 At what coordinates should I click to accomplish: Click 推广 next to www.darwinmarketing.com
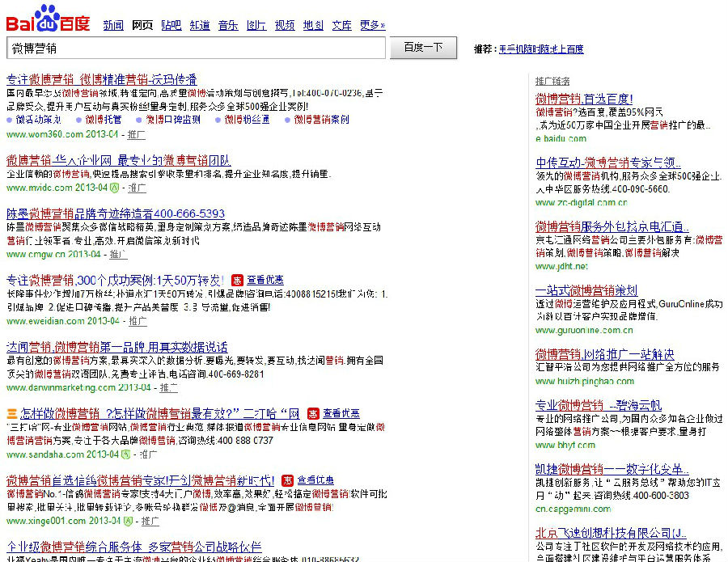click(168, 387)
